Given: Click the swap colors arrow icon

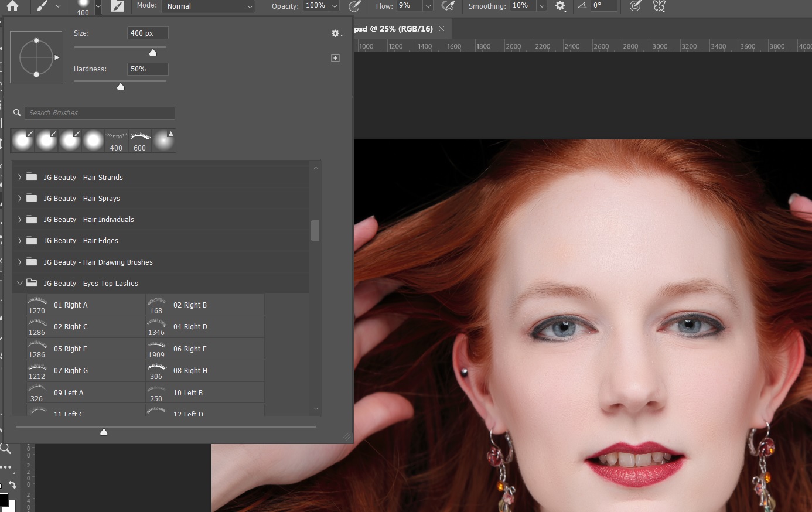Looking at the screenshot, I should pos(12,485).
